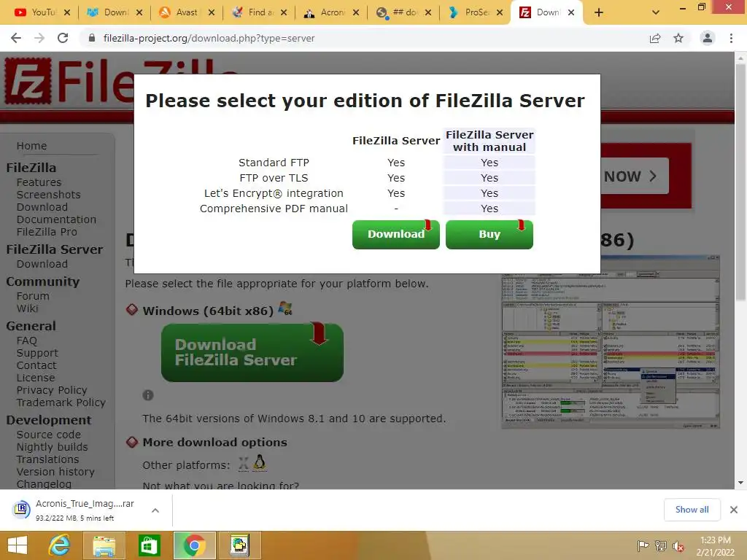Open Version history link
Viewport: 747px width, 560px height.
tap(55, 472)
